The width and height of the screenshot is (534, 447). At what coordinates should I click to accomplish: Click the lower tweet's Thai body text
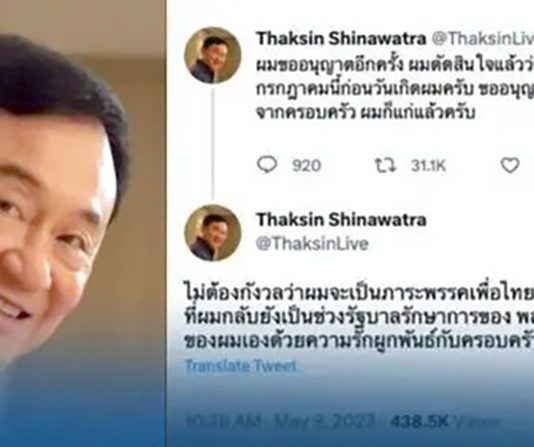coord(359,313)
